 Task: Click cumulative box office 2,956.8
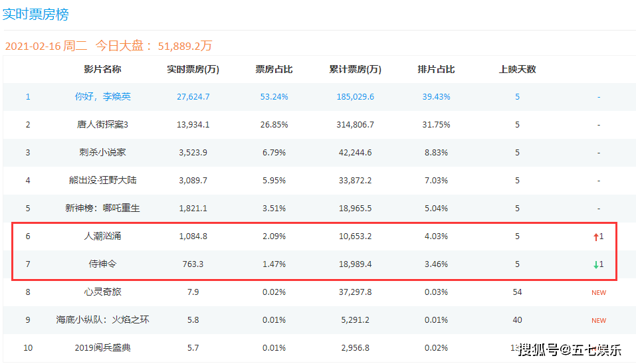pos(356,348)
